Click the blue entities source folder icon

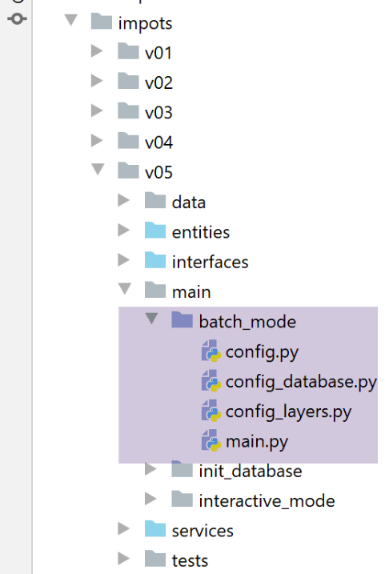(156, 230)
